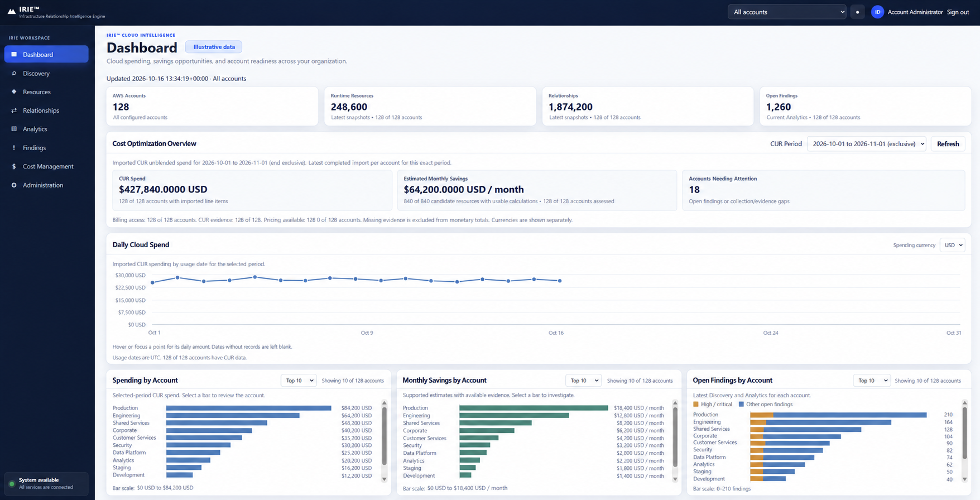Click the up arrow of Spending by Account scrollbar
This screenshot has width=980, height=500.
(x=384, y=403)
